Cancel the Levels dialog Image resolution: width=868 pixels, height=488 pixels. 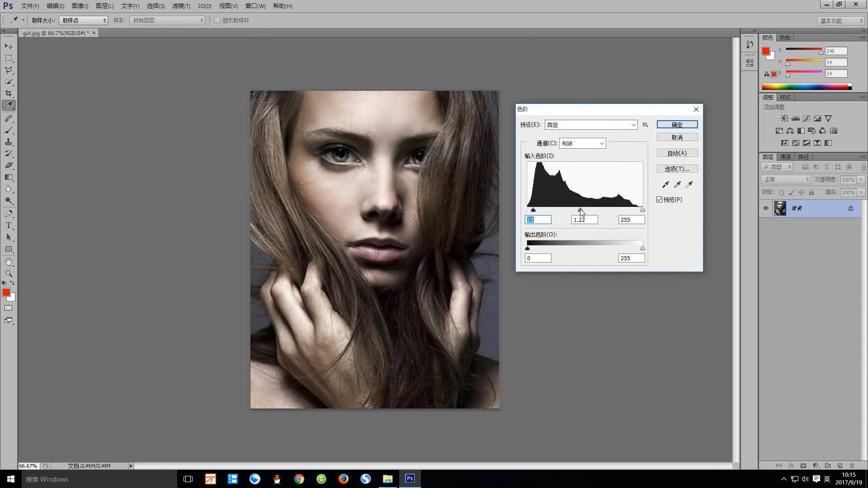[x=677, y=137]
